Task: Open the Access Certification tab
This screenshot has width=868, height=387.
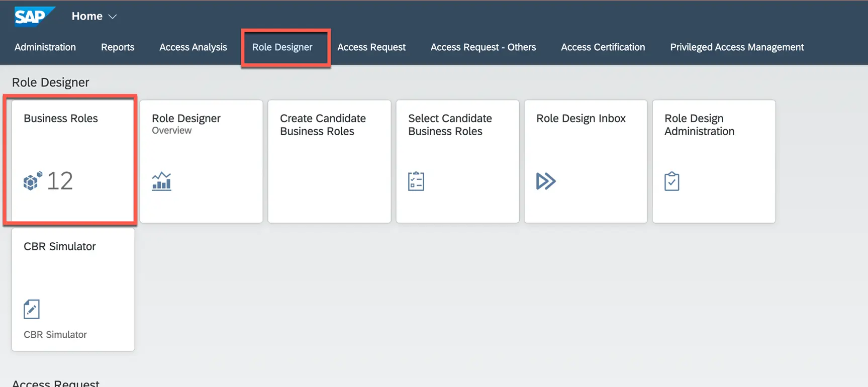Action: click(603, 47)
